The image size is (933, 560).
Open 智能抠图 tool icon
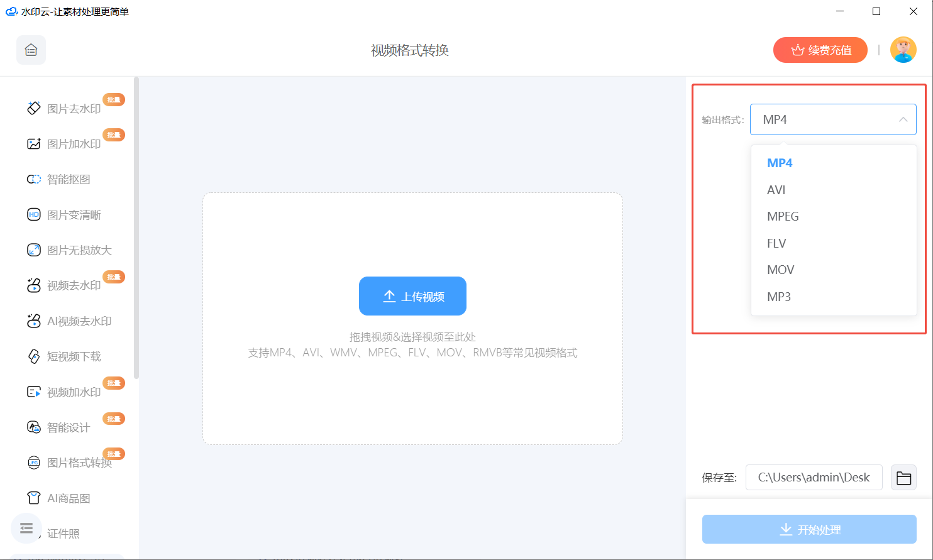[34, 179]
